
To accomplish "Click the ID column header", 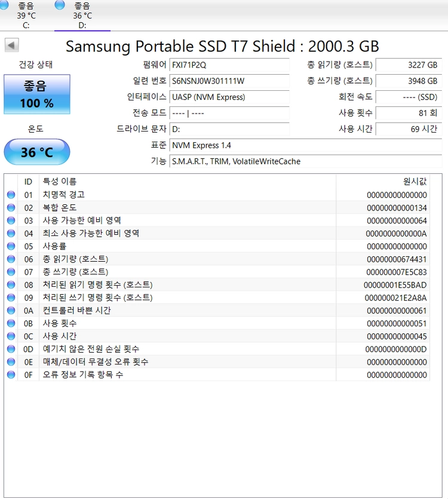I will click(x=28, y=182).
